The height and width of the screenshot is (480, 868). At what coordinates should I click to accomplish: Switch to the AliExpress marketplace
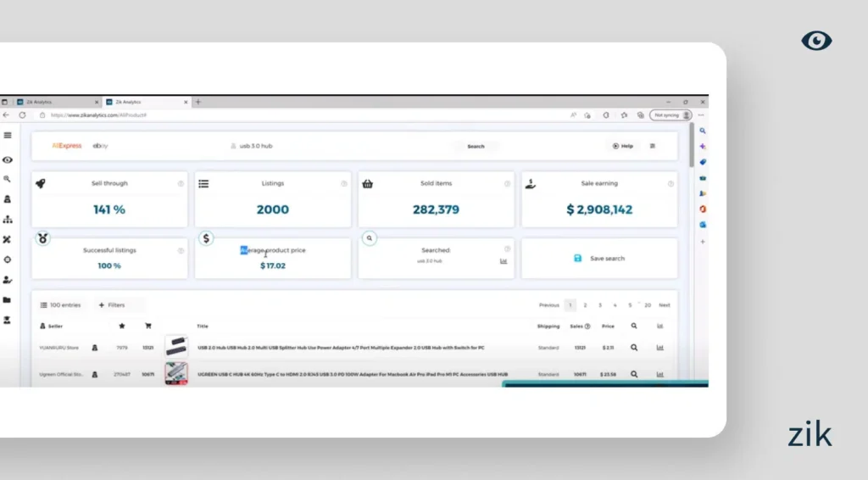point(67,146)
